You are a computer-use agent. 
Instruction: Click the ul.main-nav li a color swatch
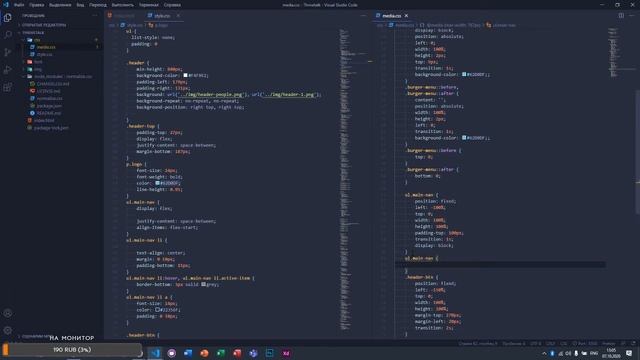tap(157, 310)
